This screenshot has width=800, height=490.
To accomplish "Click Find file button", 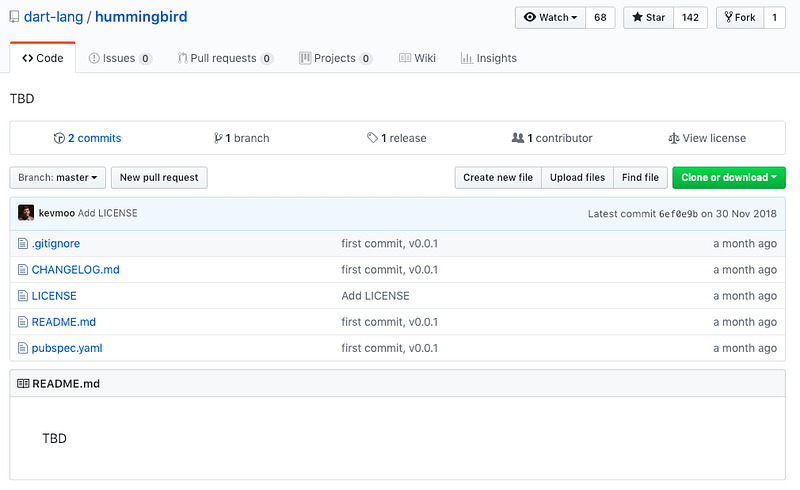I will (x=640, y=178).
